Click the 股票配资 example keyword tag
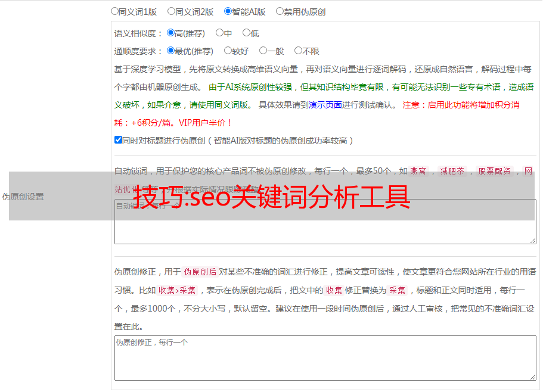 click(494, 171)
